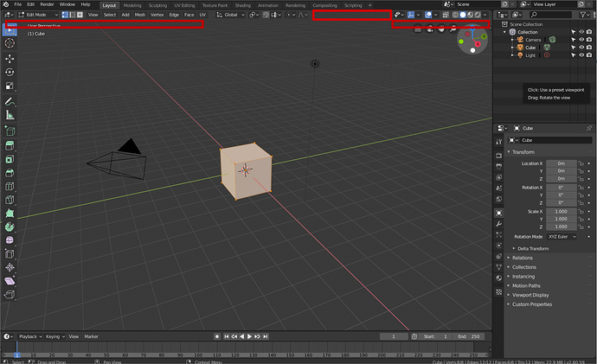The image size is (597, 364).
Task: Expand the Relations panel
Action: tap(523, 258)
